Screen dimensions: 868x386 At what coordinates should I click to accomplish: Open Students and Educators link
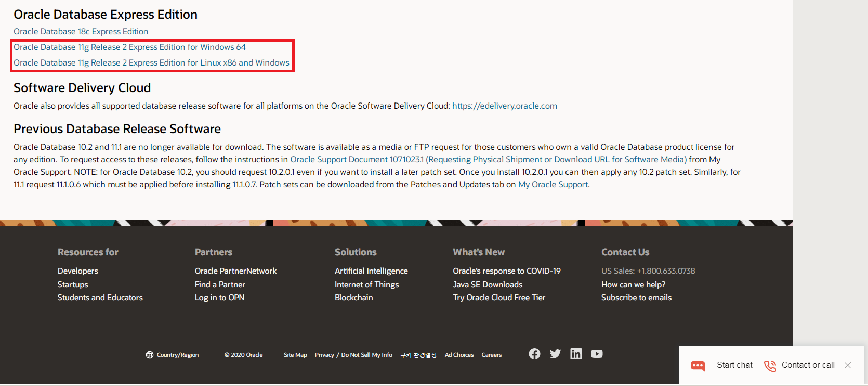pyautogui.click(x=100, y=298)
